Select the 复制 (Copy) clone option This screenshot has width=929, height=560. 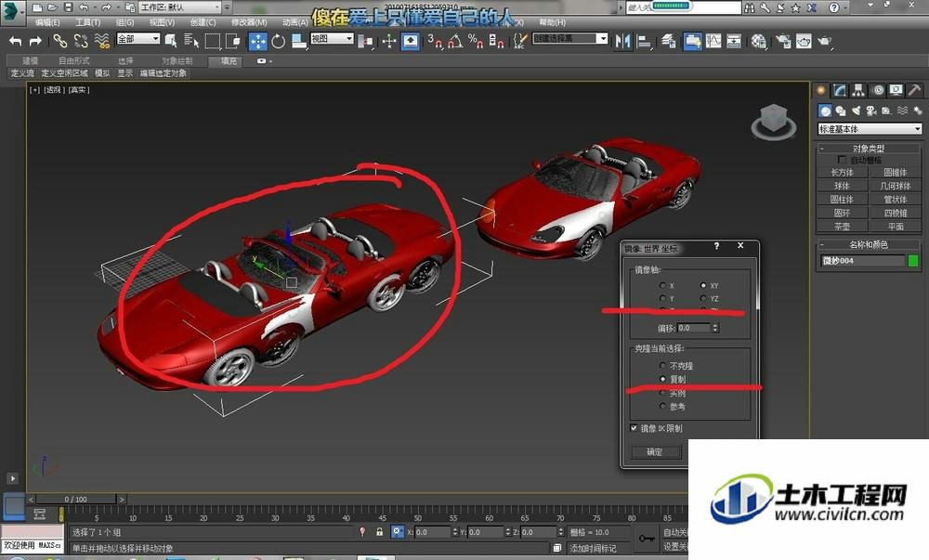(x=662, y=379)
